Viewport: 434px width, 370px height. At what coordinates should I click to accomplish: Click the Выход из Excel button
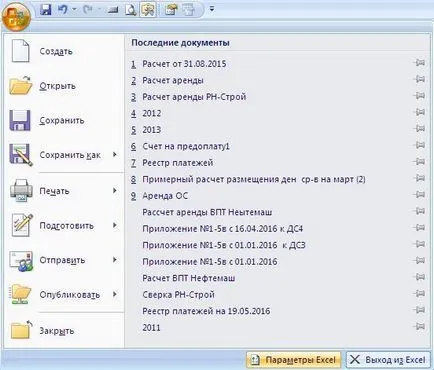click(x=388, y=360)
